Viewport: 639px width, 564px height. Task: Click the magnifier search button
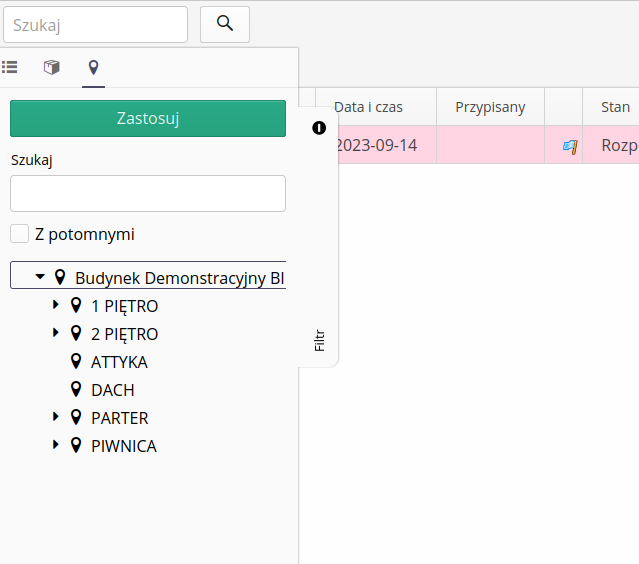click(225, 24)
